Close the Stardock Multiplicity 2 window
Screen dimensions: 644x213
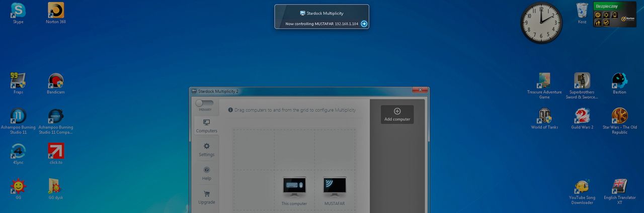420,90
